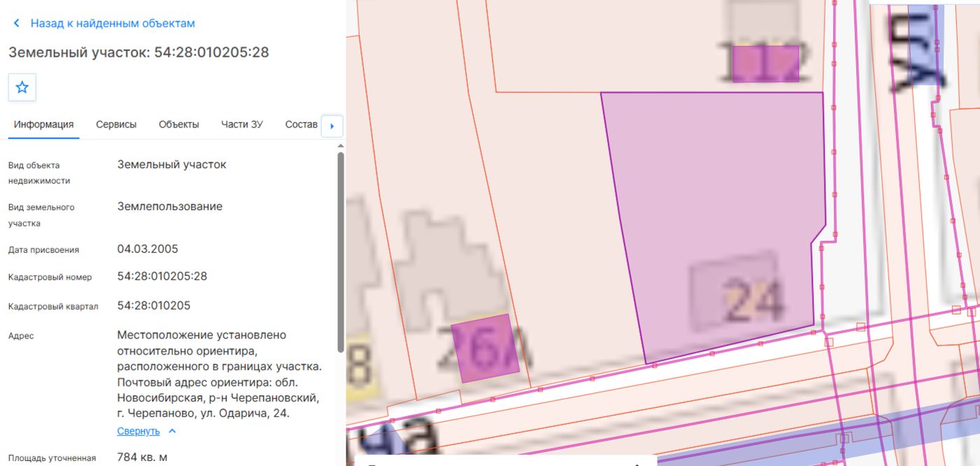The height and width of the screenshot is (466, 980).
Task: Click the info panel vertical scrollbar
Action: 341,252
